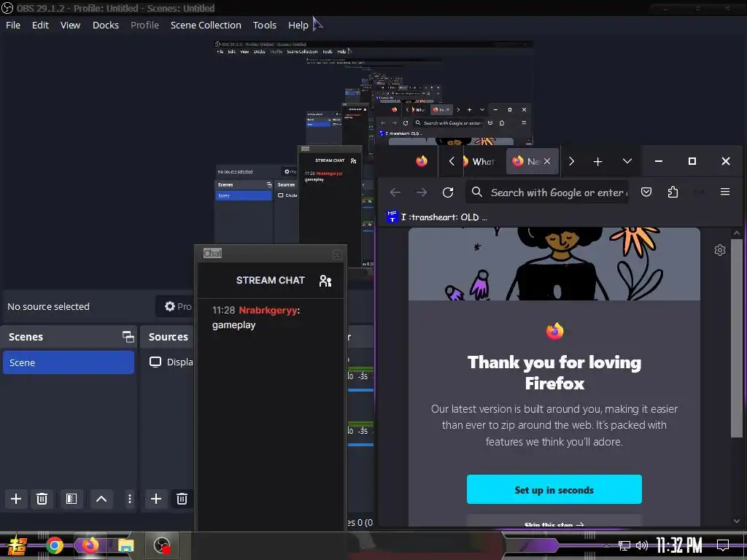Image resolution: width=747 pixels, height=560 pixels.
Task: Click the 'gameplay' chat message text
Action: (234, 325)
